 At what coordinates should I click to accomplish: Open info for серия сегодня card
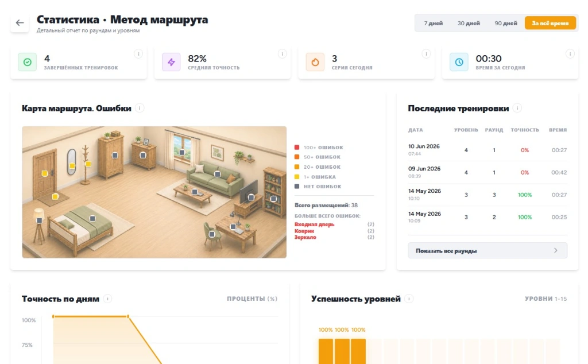(426, 54)
